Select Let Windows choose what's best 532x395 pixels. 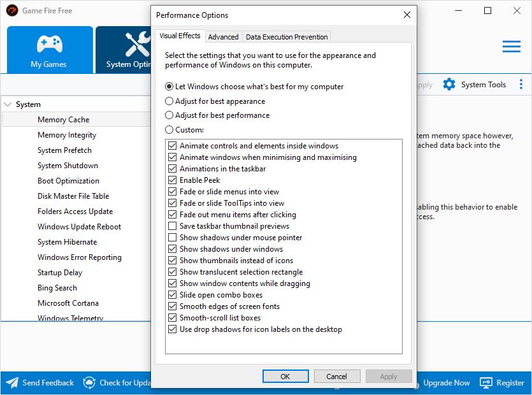169,87
